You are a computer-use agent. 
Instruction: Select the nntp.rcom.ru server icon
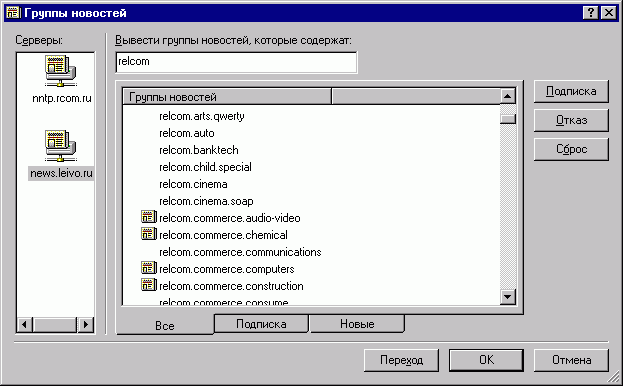coord(60,71)
